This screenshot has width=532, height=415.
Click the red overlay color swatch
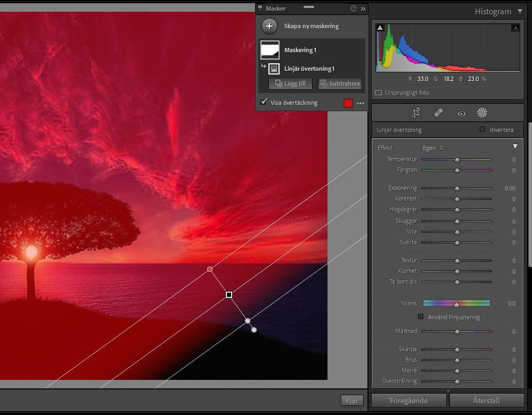[348, 103]
